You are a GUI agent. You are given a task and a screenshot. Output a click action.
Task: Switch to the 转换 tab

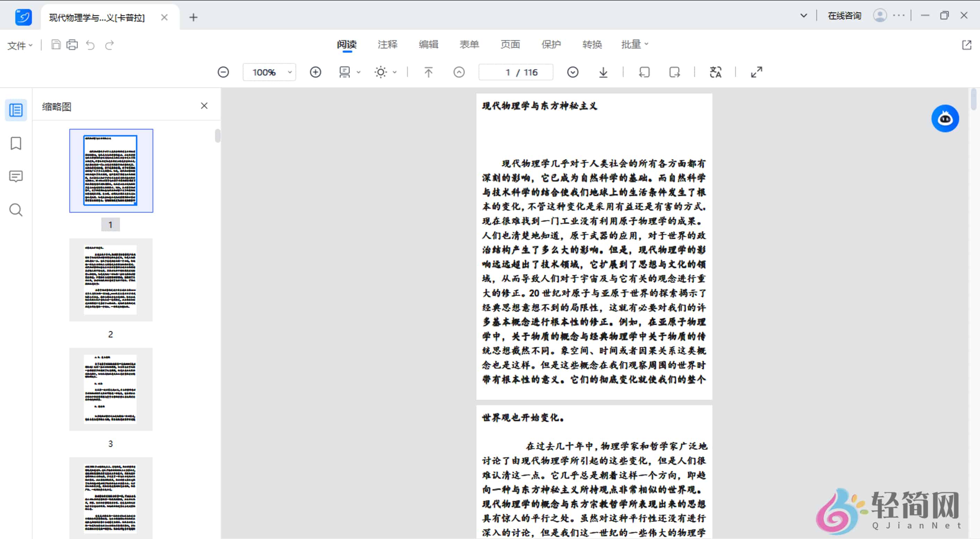click(592, 44)
